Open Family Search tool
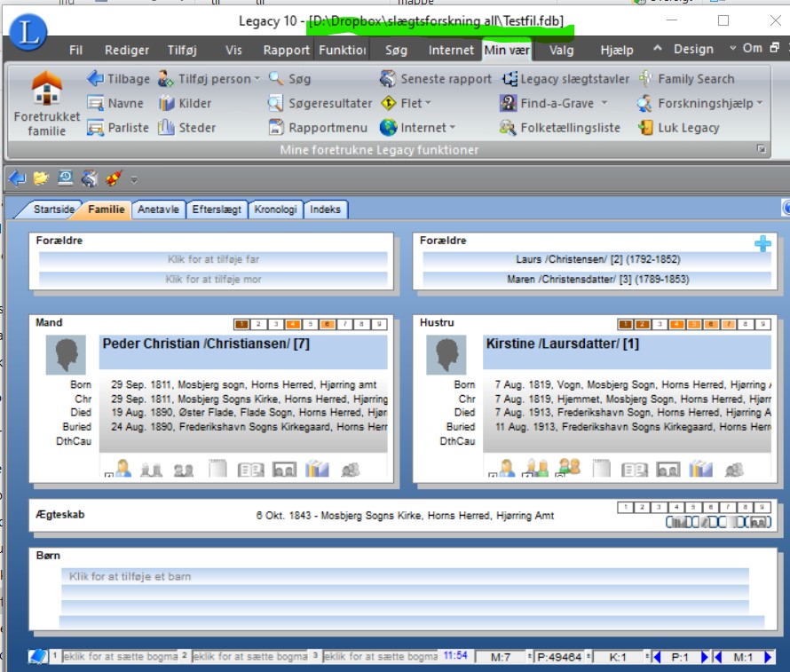The width and height of the screenshot is (790, 672). coord(687,79)
